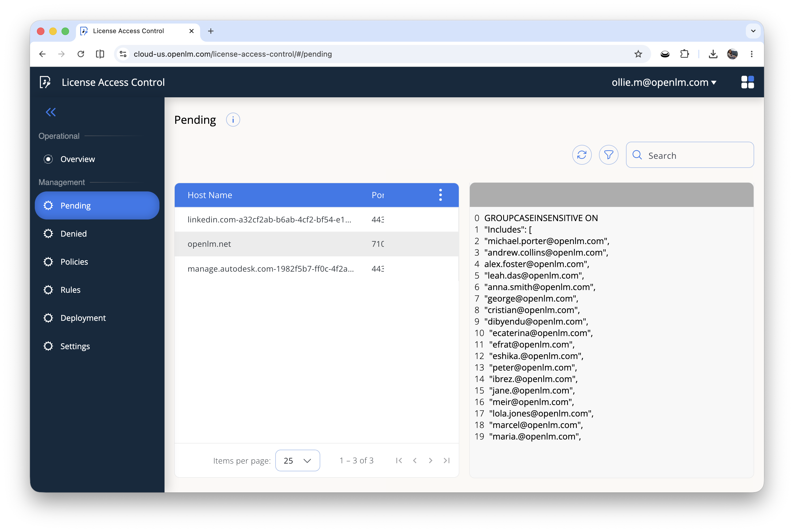Click in the Search field

689,155
